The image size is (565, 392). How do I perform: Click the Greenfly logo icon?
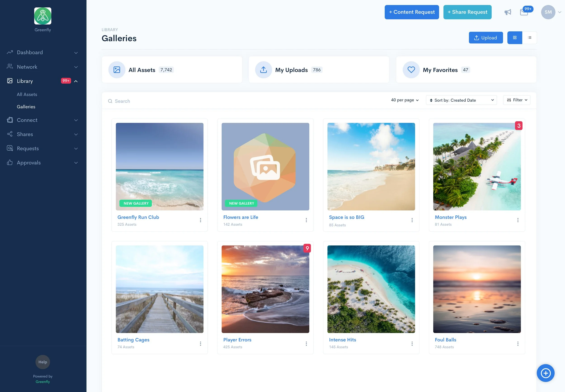[43, 16]
